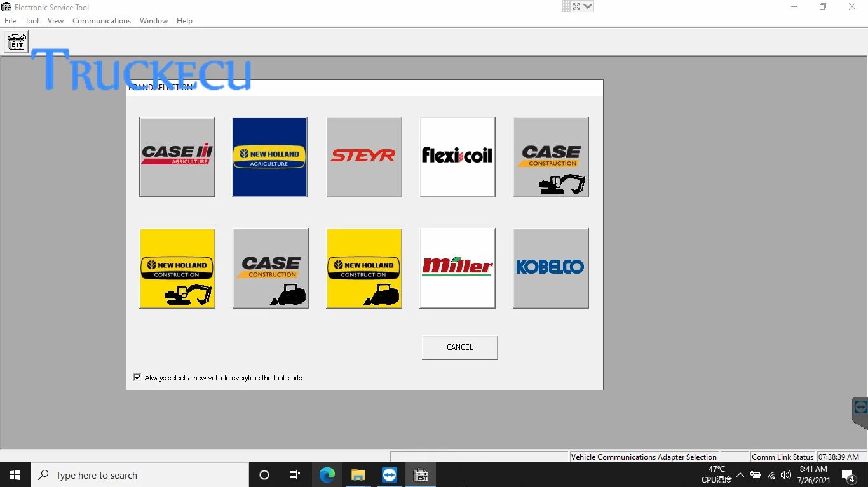Click the remote session grid icon in title bar
Screen dimensions: 868x487
coord(566,6)
